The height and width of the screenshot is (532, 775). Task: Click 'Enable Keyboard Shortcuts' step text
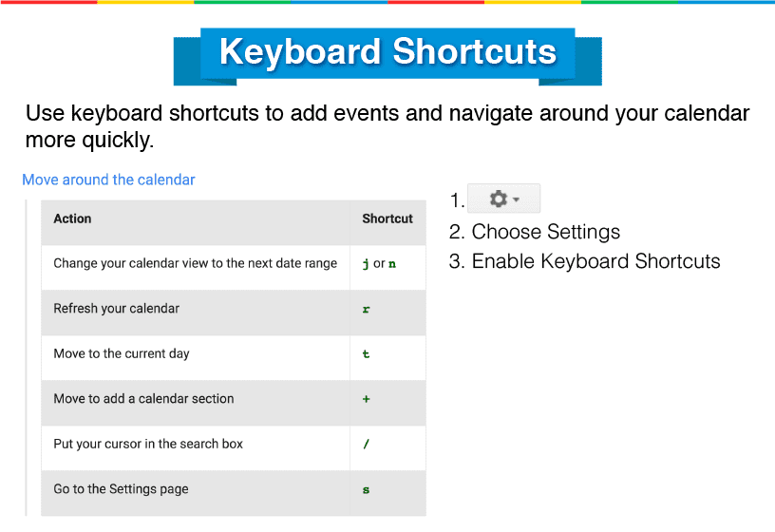click(595, 261)
